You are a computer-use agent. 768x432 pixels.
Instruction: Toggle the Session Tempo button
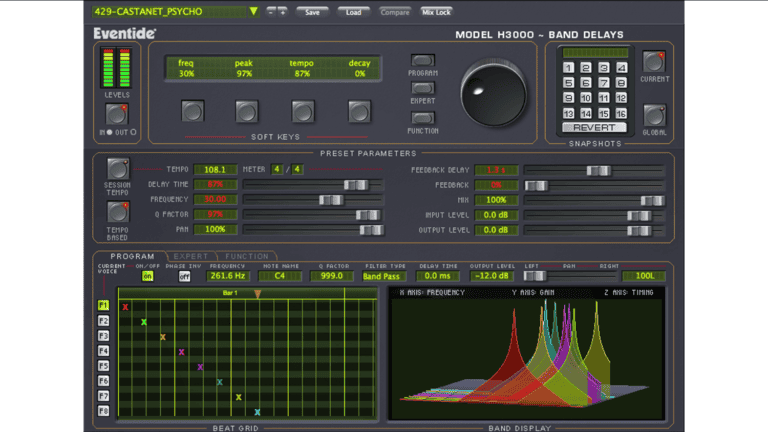(118, 168)
